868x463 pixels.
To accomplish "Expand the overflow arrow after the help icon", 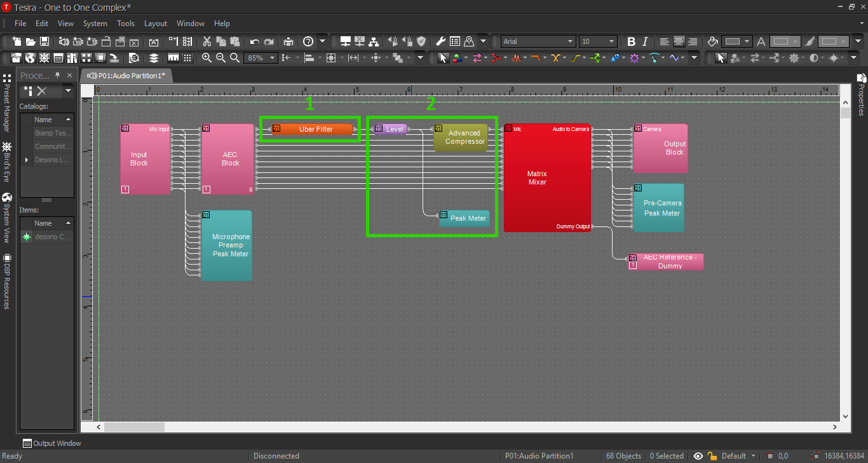I will click(322, 41).
